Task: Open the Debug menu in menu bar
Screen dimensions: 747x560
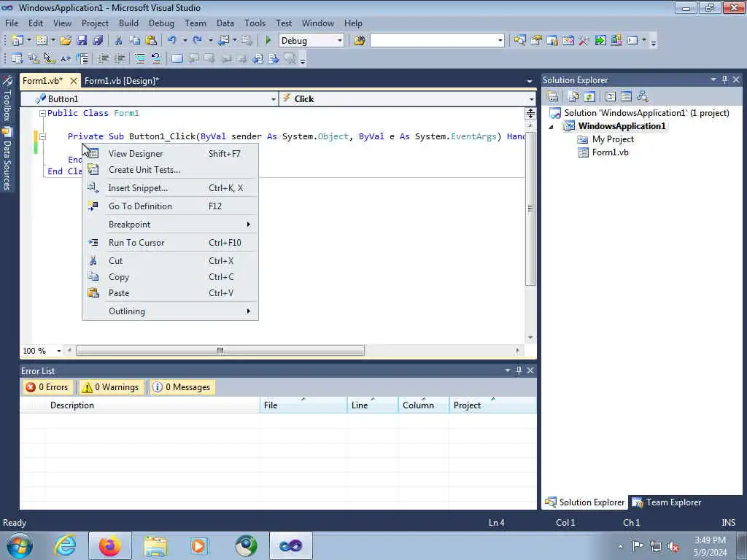Action: 161,23
